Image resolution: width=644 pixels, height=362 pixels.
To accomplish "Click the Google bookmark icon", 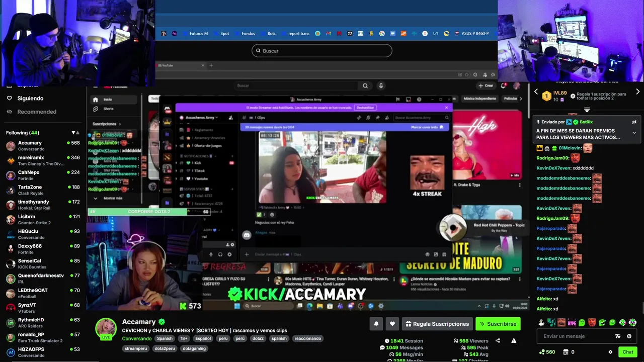I will (x=382, y=34).
